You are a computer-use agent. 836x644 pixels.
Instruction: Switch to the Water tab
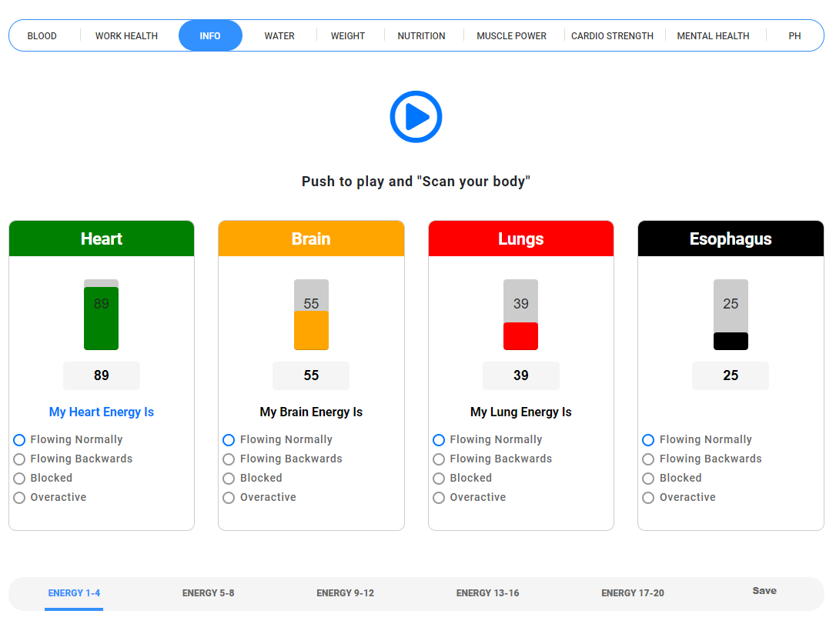[x=279, y=36]
